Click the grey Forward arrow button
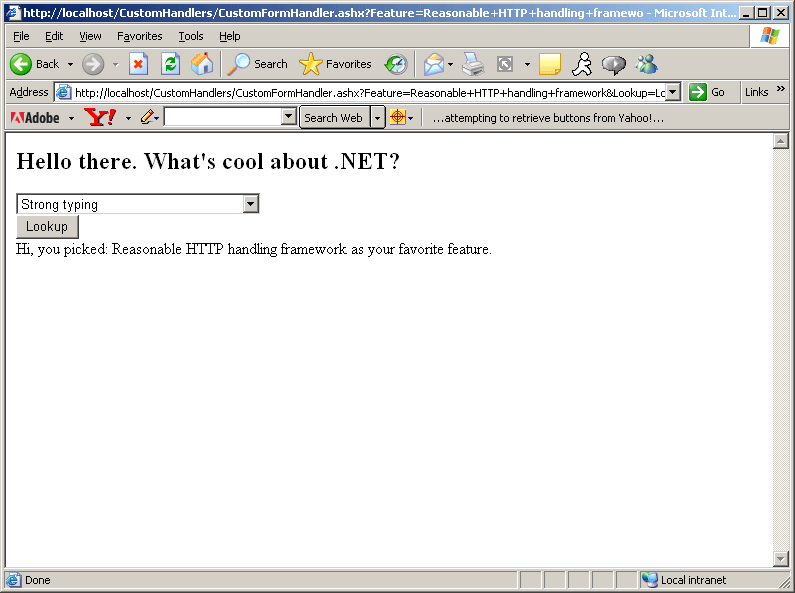 click(93, 64)
